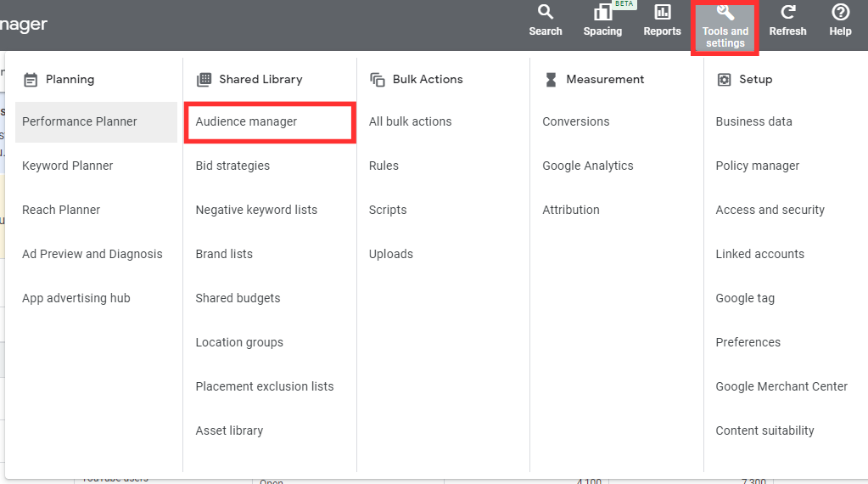Click the Shared Library heading text
This screenshot has width=868, height=484.
260,79
